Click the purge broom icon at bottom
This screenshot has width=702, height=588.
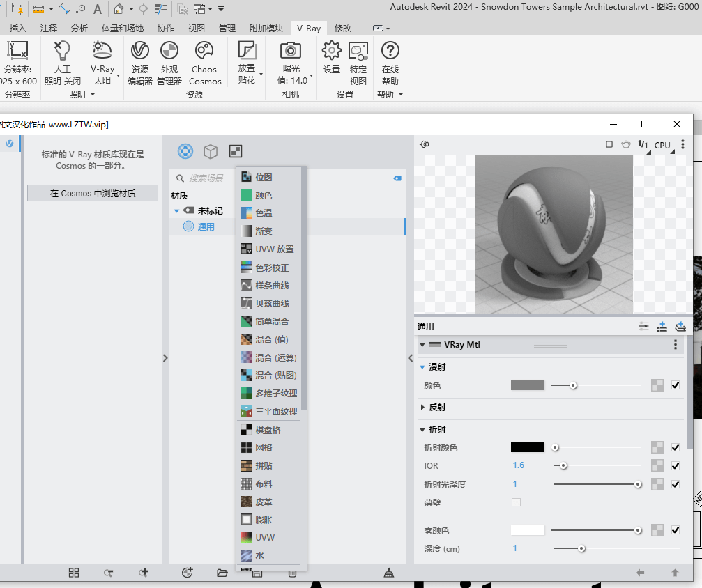pos(389,573)
